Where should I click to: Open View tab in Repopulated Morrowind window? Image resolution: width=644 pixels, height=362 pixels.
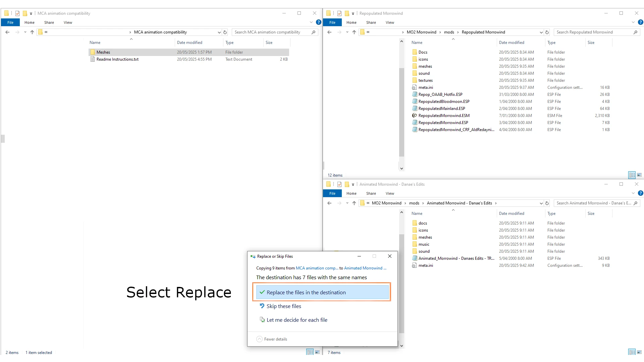coord(390,22)
